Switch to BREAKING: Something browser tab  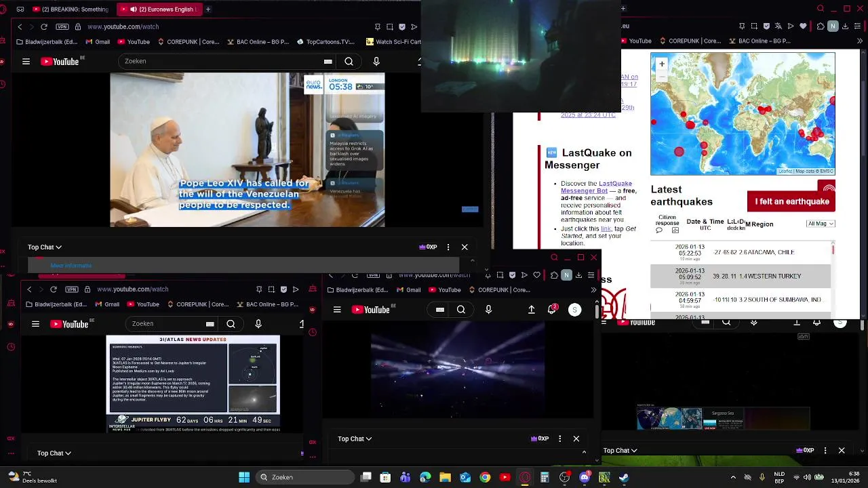71,9
